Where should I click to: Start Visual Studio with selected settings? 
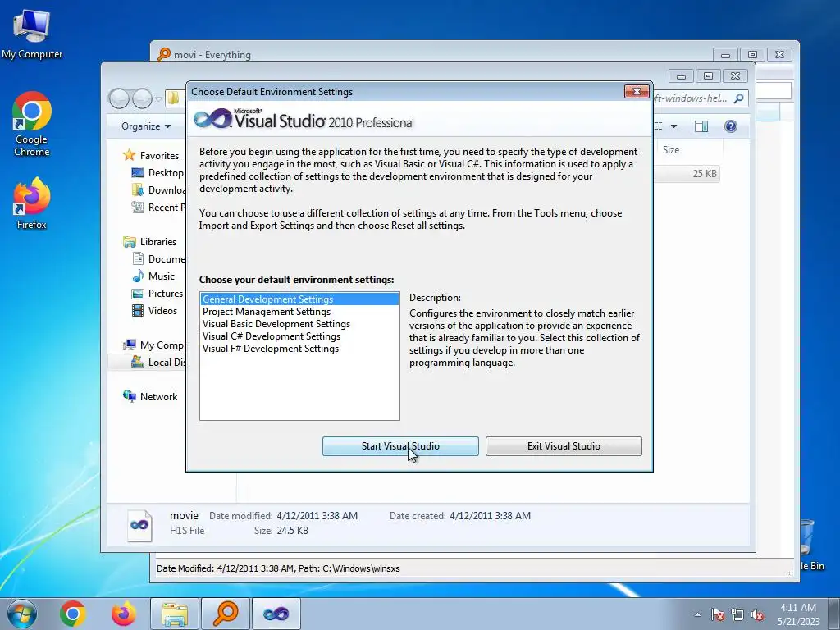(400, 446)
